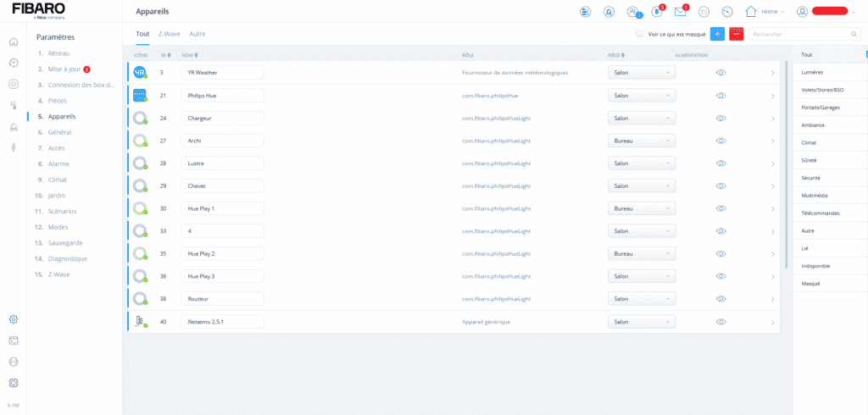Sort the list by ID column header
The height and width of the screenshot is (415, 868).
(x=165, y=55)
